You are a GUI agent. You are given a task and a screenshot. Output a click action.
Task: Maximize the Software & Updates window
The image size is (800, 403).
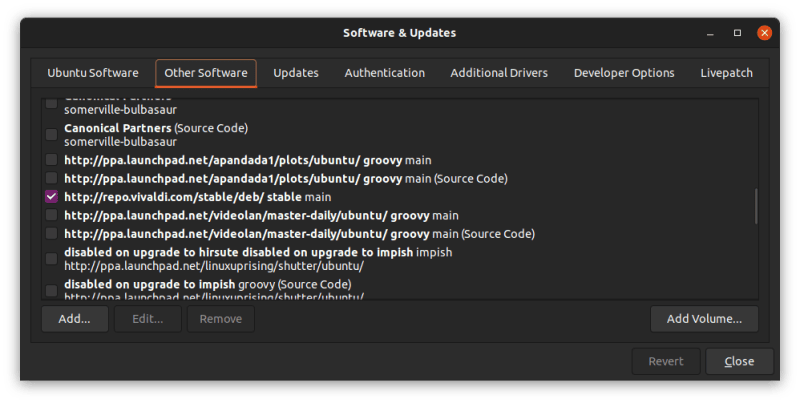coord(737,33)
